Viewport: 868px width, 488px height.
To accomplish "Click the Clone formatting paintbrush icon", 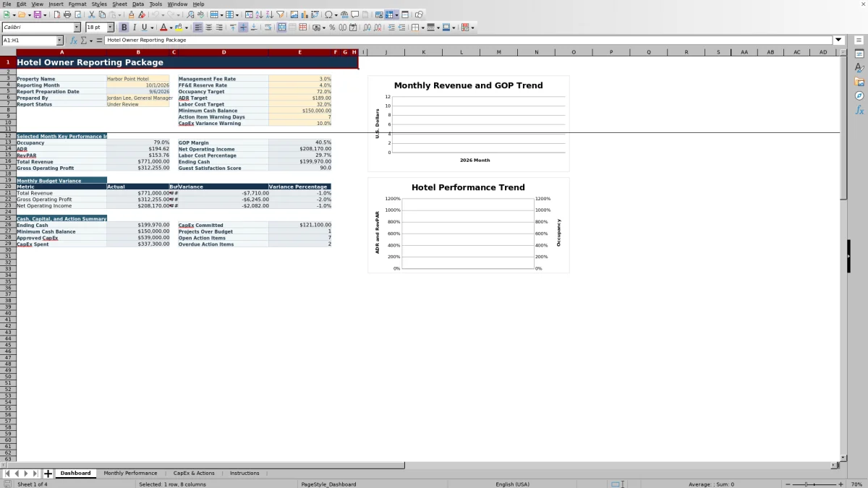I will pyautogui.click(x=131, y=14).
